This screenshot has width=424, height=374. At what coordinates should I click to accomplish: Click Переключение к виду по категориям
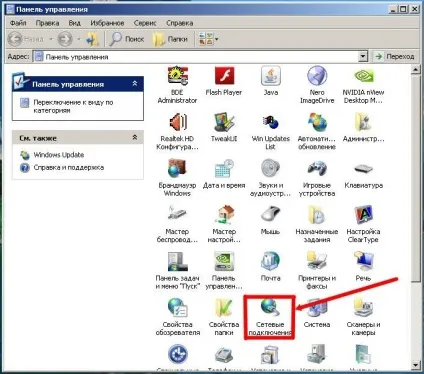[x=73, y=106]
